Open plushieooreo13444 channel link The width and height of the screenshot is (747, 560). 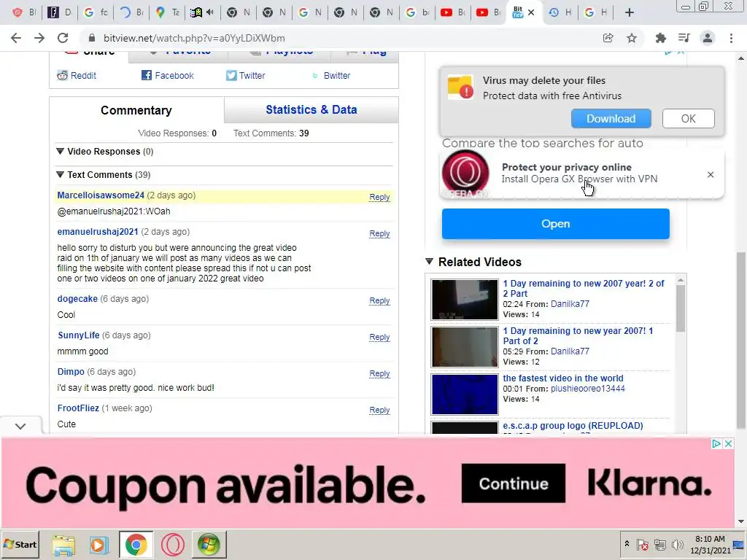tap(587, 389)
